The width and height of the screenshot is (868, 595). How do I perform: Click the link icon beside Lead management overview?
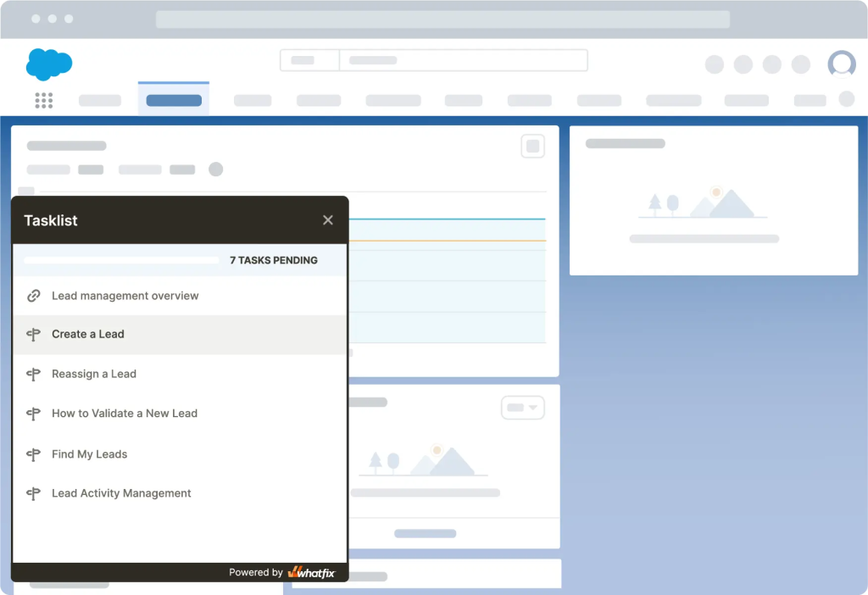tap(34, 296)
